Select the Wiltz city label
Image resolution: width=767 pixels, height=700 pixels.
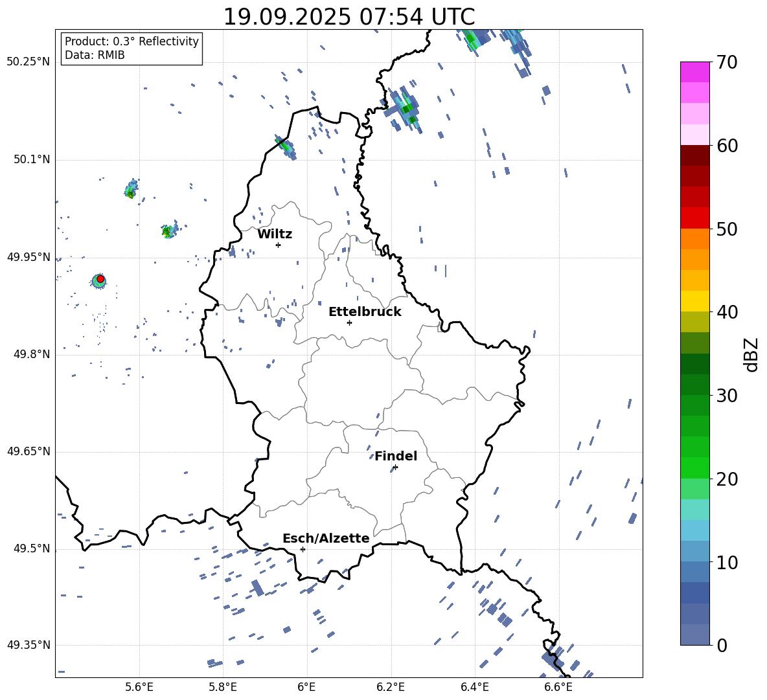tap(275, 234)
